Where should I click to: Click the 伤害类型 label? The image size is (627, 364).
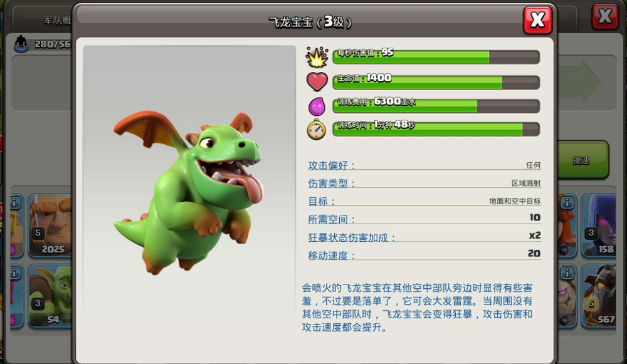[x=332, y=184]
